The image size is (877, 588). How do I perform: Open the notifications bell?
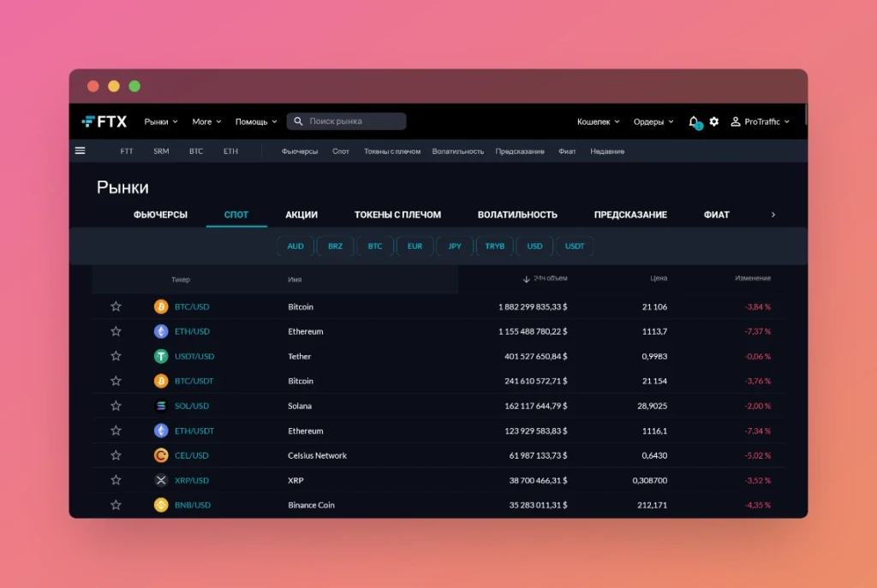694,122
